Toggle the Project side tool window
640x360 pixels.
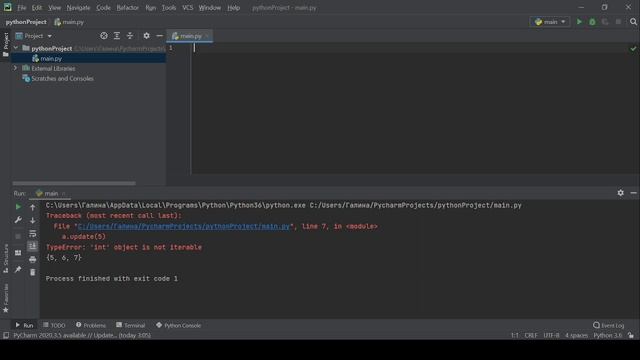(x=6, y=44)
